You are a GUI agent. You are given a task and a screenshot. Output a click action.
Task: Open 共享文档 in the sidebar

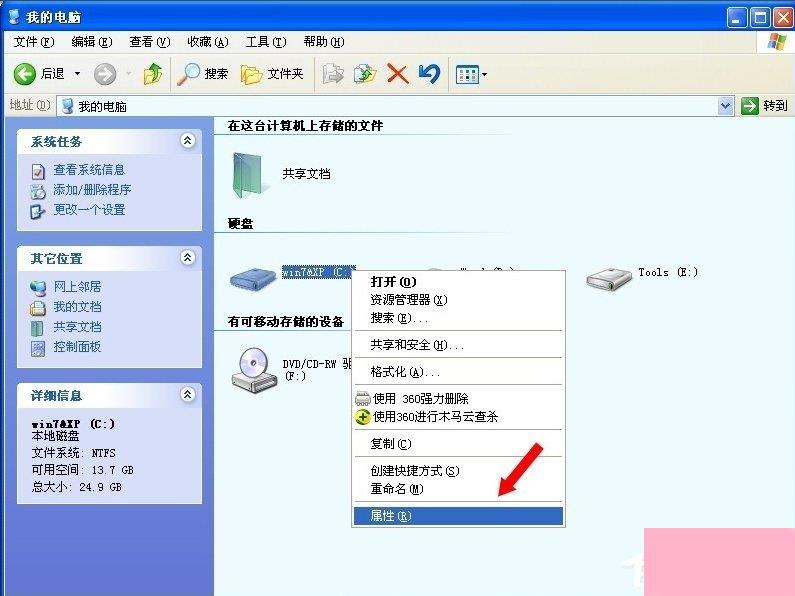tap(77, 327)
